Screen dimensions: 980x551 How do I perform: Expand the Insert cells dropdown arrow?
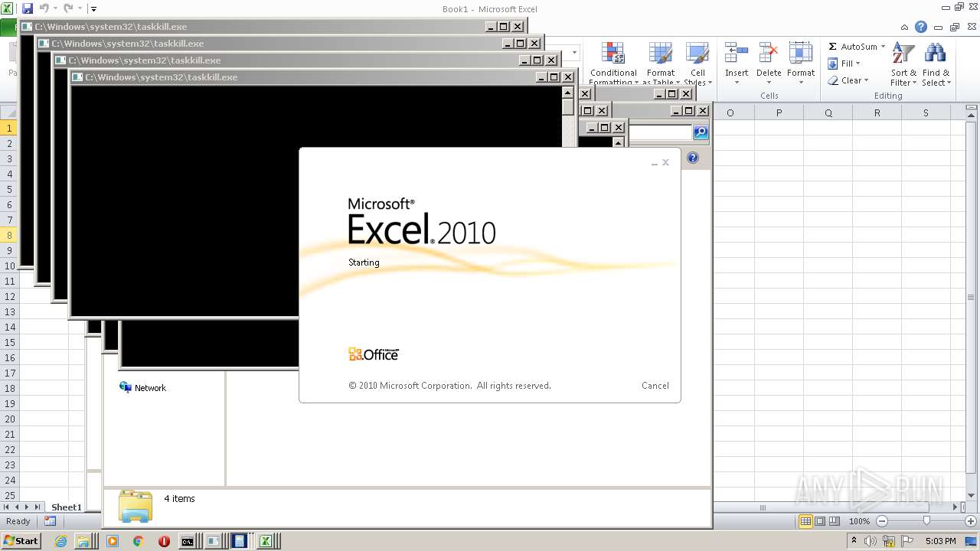[x=737, y=83]
